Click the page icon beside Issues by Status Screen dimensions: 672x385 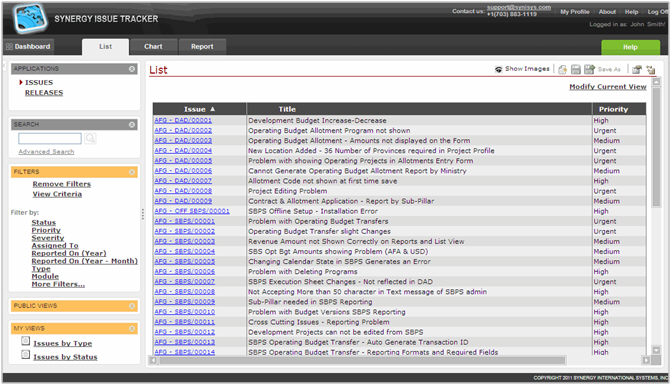[26, 355]
